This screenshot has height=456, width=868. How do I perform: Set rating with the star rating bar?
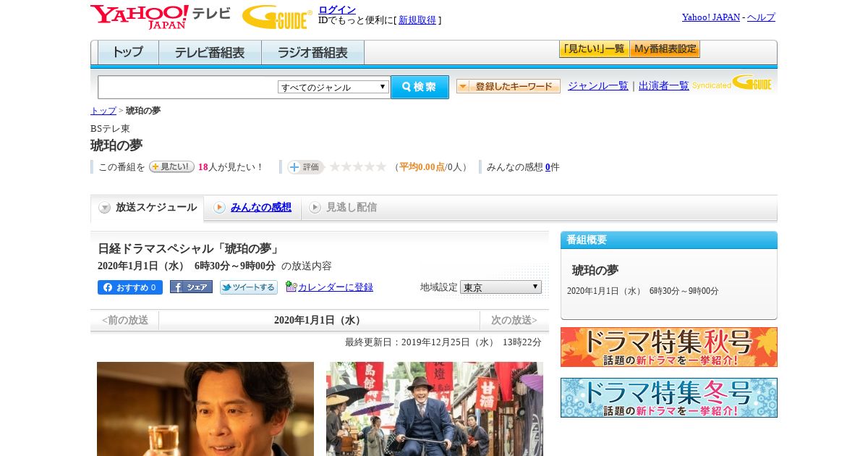[x=358, y=166]
